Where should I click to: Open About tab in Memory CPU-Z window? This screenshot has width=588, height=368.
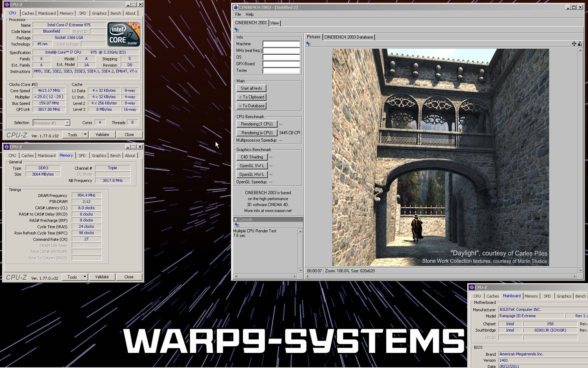pyautogui.click(x=130, y=156)
